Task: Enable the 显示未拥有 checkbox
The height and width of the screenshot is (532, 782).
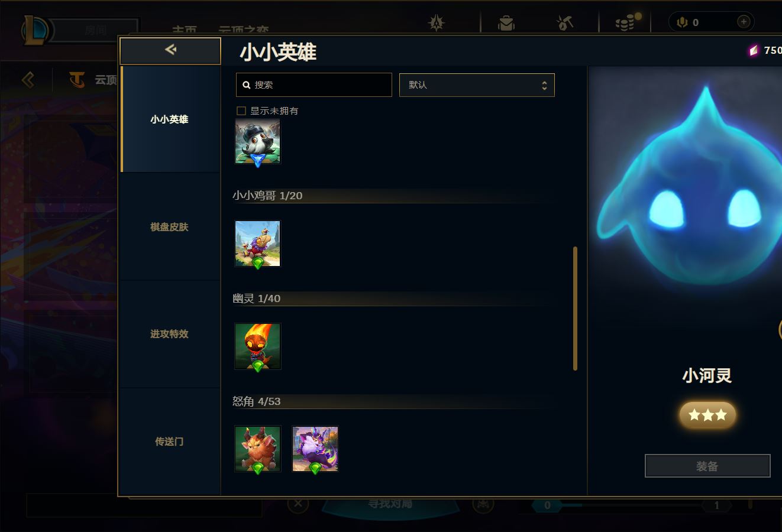Action: [241, 111]
